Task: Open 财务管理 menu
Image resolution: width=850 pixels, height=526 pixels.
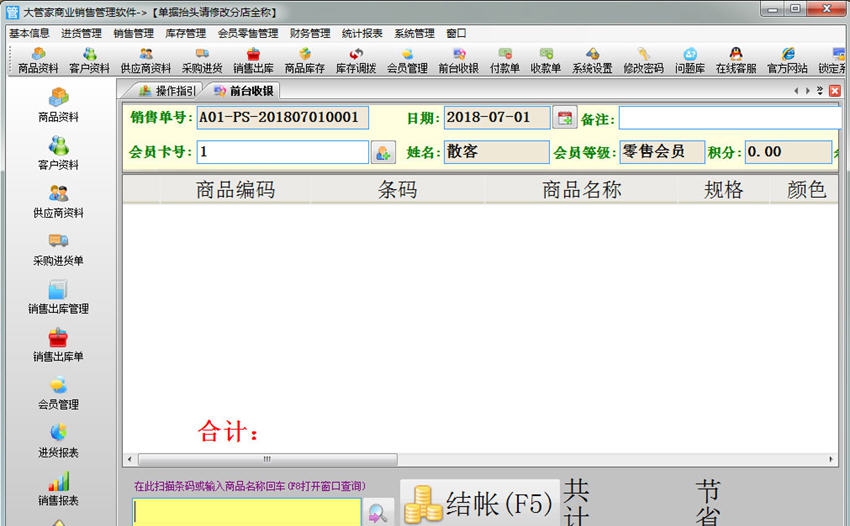Action: click(310, 34)
